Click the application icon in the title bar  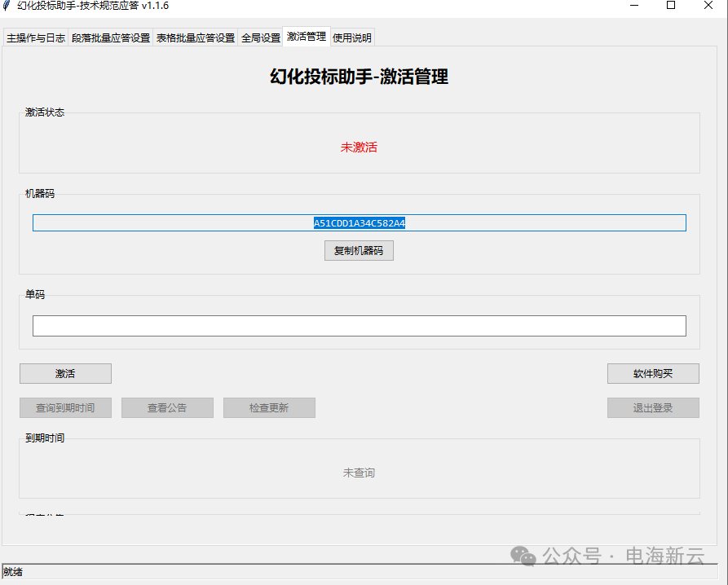(x=10, y=7)
